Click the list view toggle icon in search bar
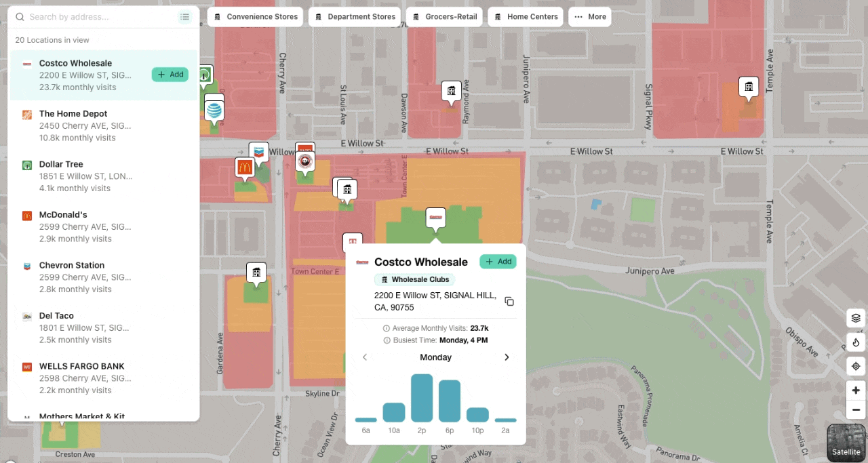 pos(185,17)
